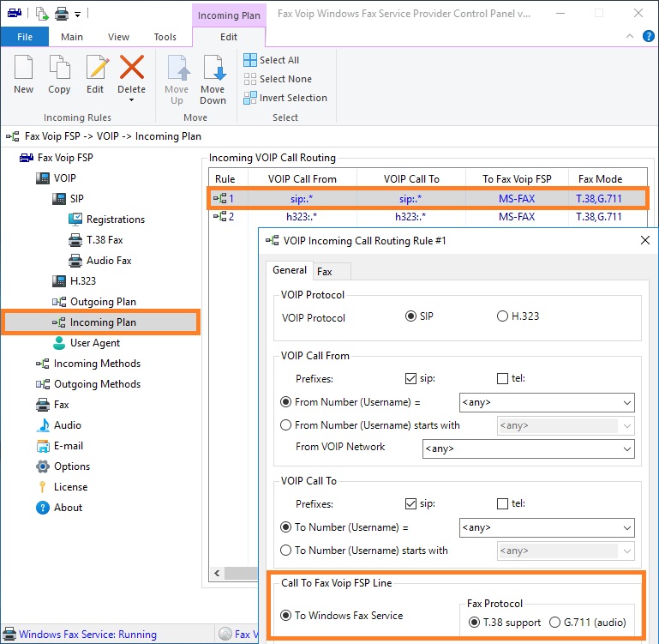Select the VOIP tree node
Image resolution: width=659 pixels, height=644 pixels.
tap(64, 178)
